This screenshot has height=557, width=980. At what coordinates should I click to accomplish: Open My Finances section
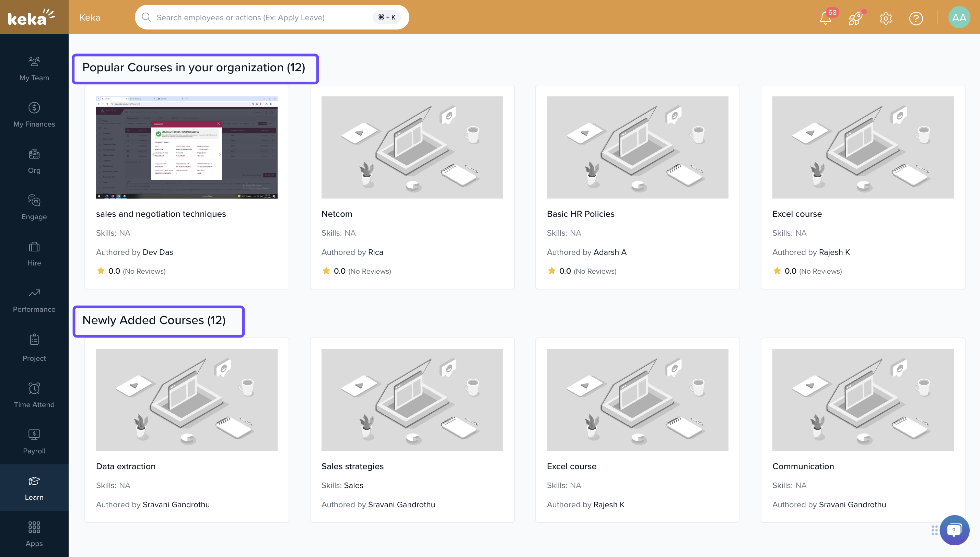pos(34,115)
